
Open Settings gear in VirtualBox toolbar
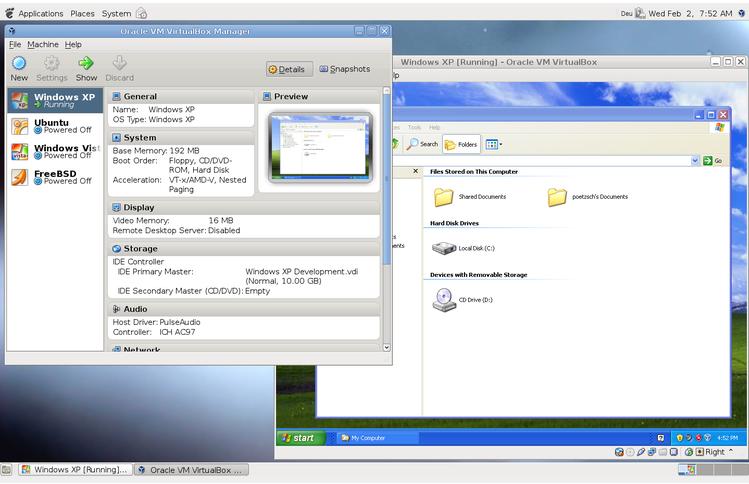[x=52, y=63]
